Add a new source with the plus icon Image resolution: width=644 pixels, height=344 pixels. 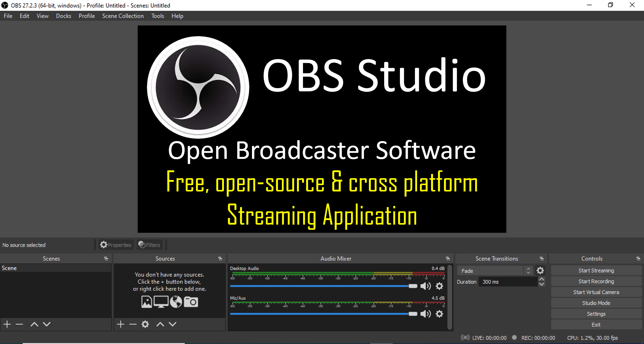point(120,324)
